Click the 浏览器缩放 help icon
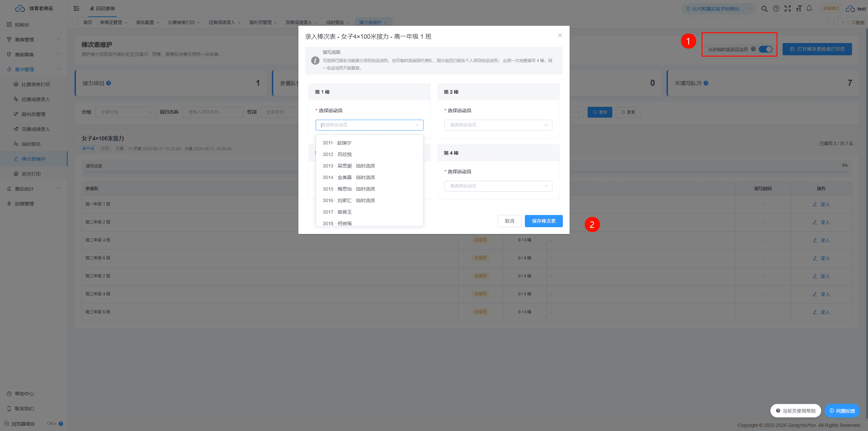Image resolution: width=868 pixels, height=431 pixels. [x=61, y=424]
